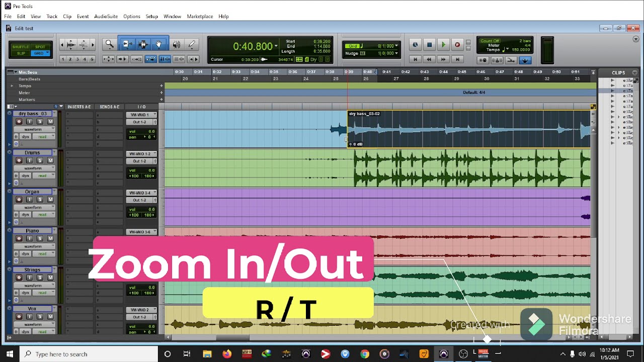644x362 pixels.
Task: Click the Drums track name button
Action: 33,152
